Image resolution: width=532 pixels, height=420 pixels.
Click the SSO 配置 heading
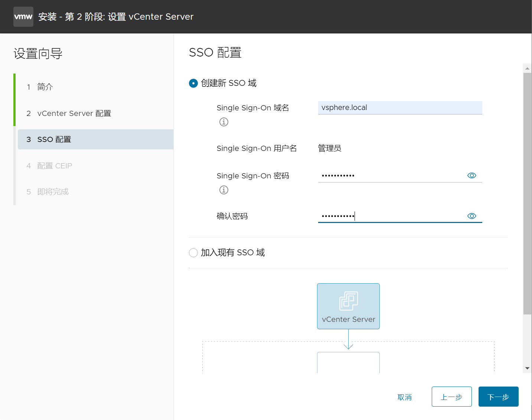tap(215, 52)
